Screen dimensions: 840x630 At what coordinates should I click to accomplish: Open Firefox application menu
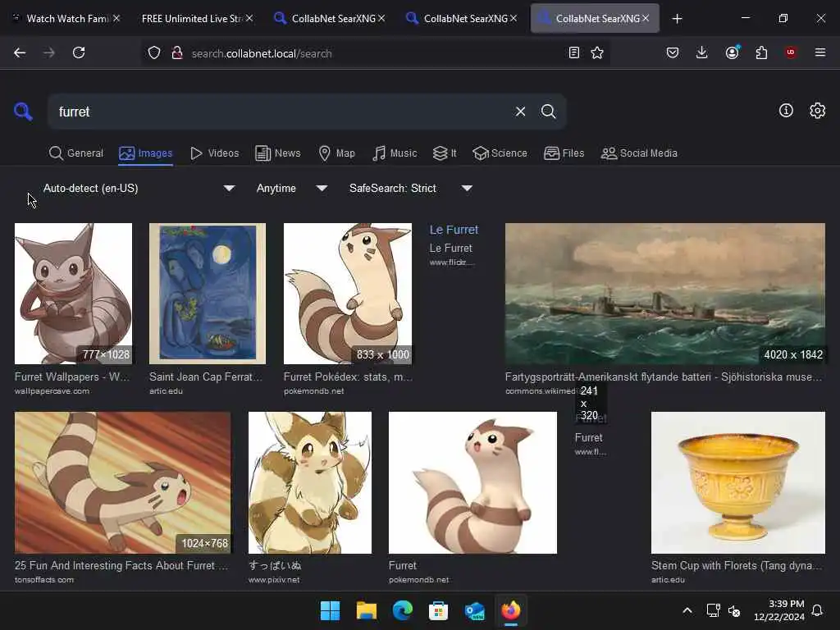point(820,52)
